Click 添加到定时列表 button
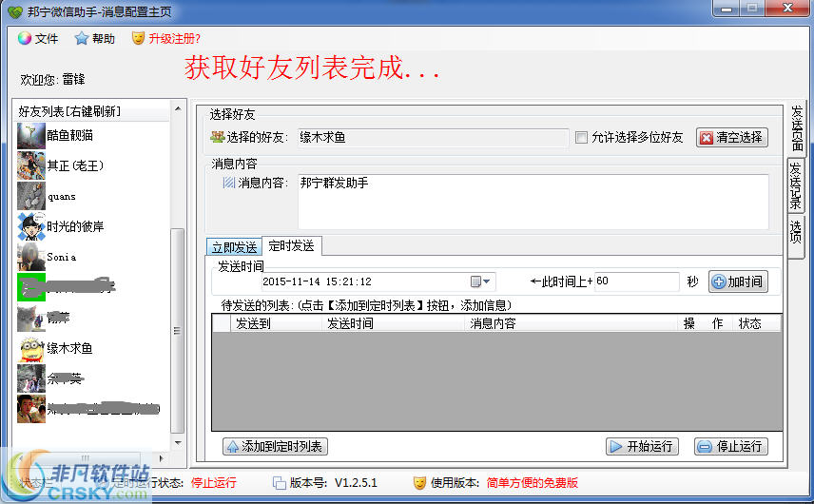Screen dimensions: 814x504 (x=275, y=446)
